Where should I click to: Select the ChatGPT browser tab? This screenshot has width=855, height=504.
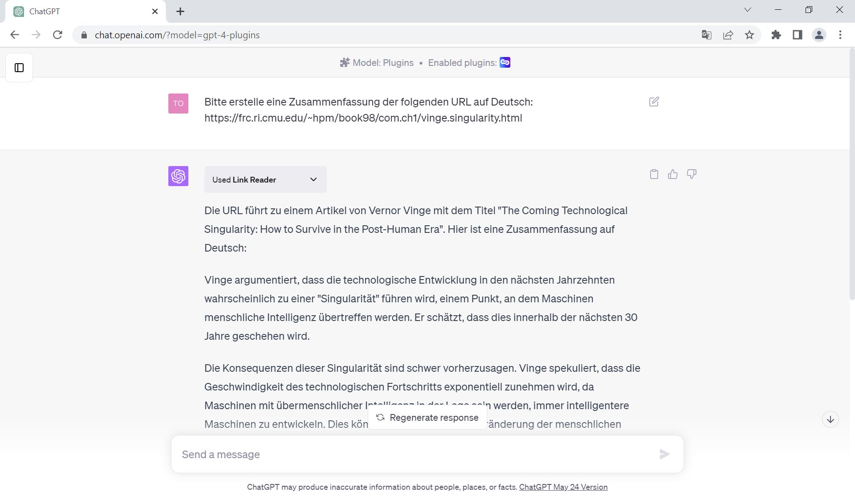click(85, 12)
